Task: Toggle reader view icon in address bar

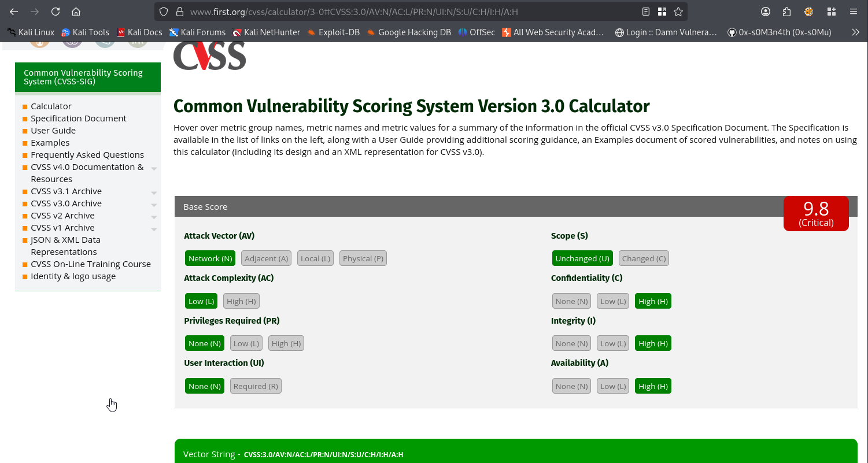Action: coord(646,12)
